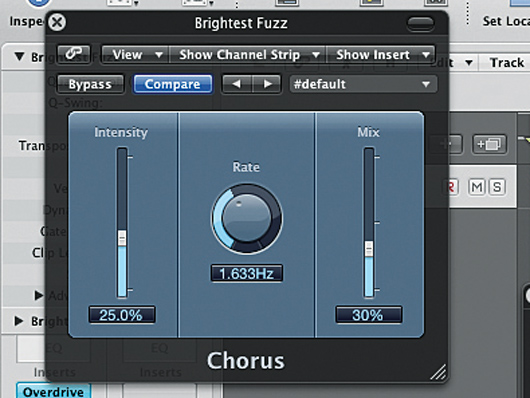Viewport: 530px width, 398px height.
Task: Click the Brightest Fuzz window title
Action: 241,23
